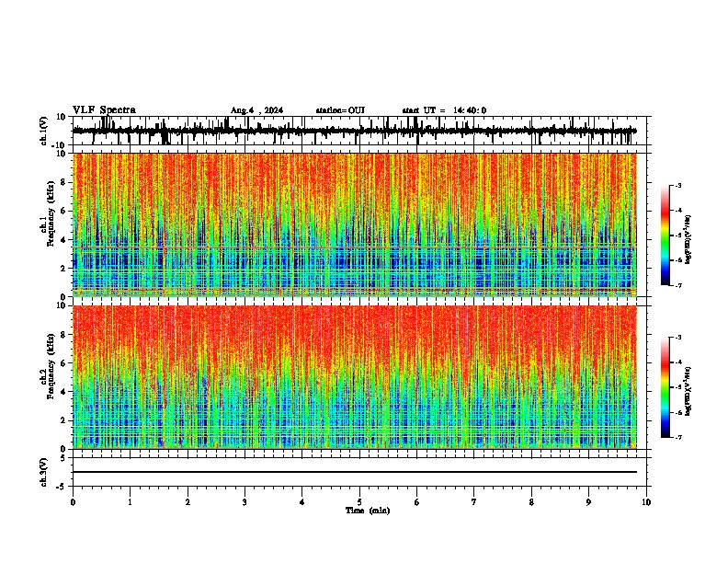Click inside the ch.2 frequency spectrogram

[x=354, y=377]
